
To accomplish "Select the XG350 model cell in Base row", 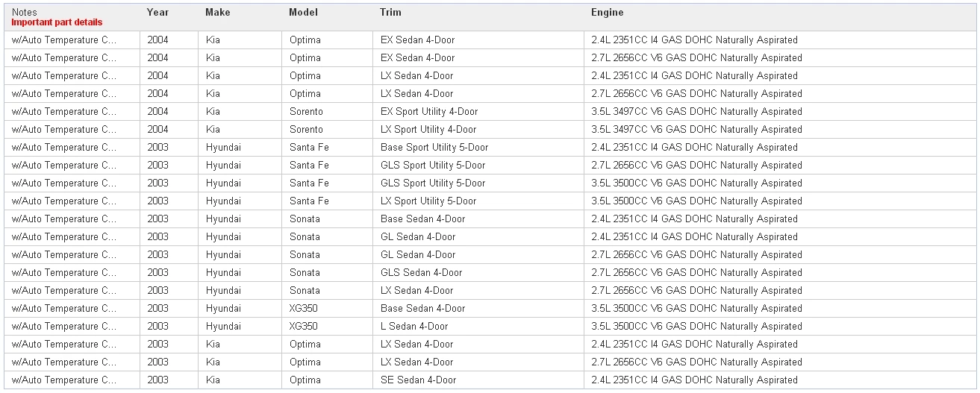I will [x=303, y=309].
